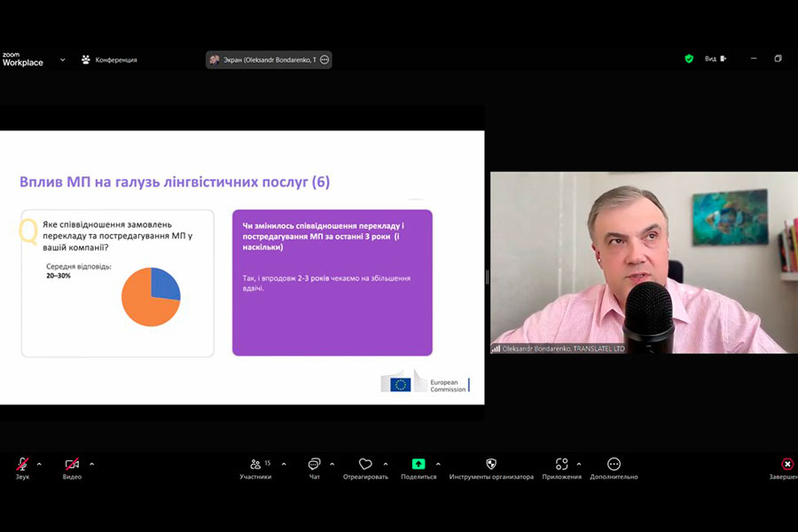This screenshot has height=532, width=798.
Task: Minimize the Zoom meeting window
Action: click(754, 59)
